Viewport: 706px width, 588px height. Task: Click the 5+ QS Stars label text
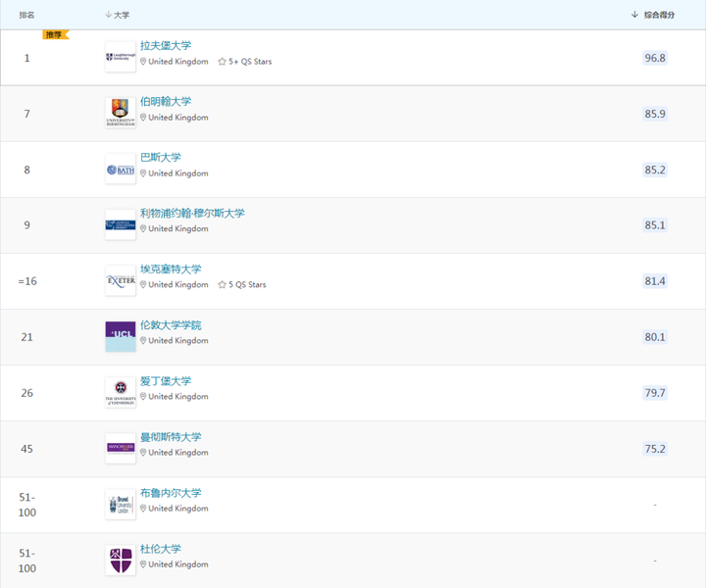pos(250,61)
